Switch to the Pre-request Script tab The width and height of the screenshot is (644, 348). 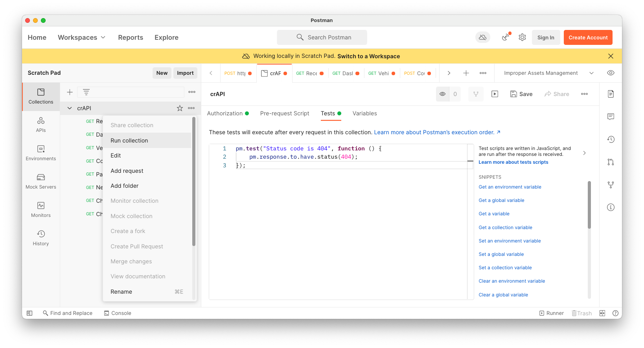pyautogui.click(x=285, y=113)
